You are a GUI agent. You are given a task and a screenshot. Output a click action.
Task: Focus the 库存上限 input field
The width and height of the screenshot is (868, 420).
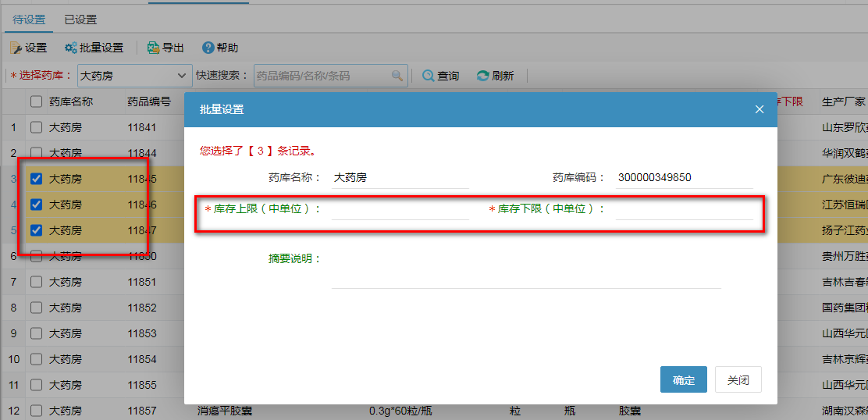pos(400,209)
